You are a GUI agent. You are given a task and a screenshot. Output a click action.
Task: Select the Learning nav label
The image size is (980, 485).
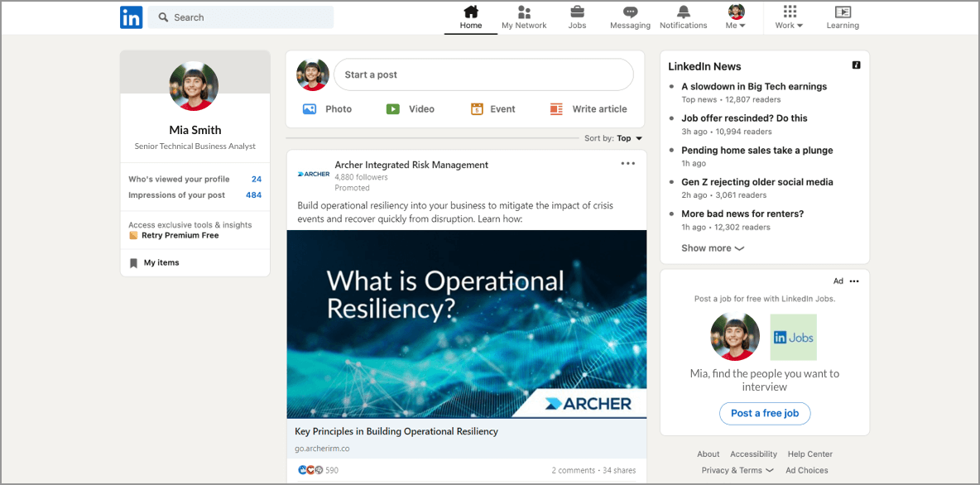(x=843, y=26)
